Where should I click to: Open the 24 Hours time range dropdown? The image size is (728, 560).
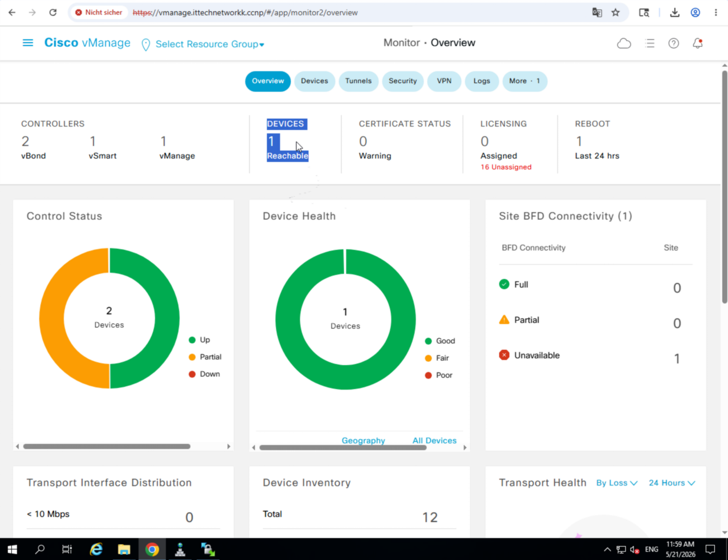(672, 483)
